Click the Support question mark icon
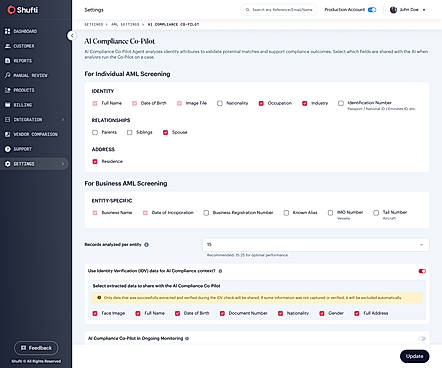 [7, 149]
